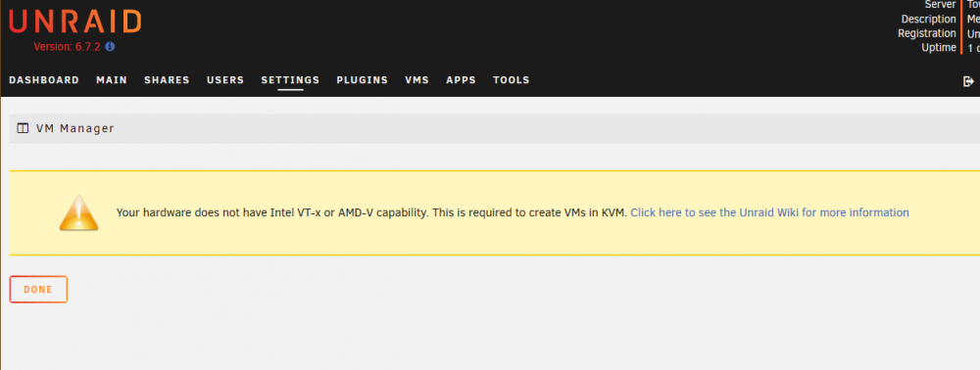Image resolution: width=980 pixels, height=370 pixels.
Task: Click the Registration label in header
Action: click(927, 33)
